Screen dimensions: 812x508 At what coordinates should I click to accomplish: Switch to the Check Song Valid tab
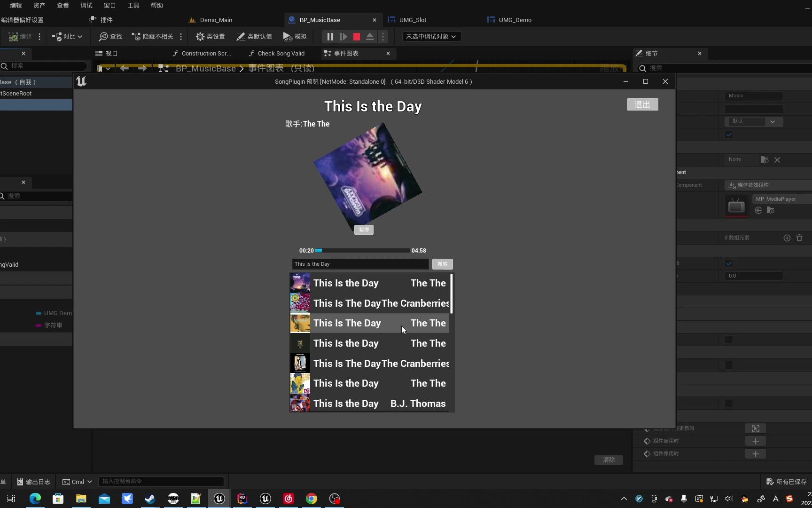point(281,54)
